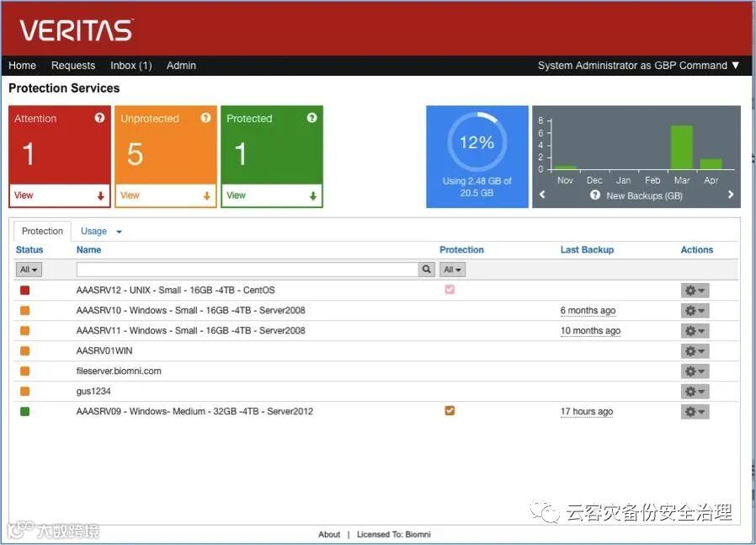The width and height of the screenshot is (756, 545).
Task: Click green down arrow in Protected card
Action: [313, 195]
